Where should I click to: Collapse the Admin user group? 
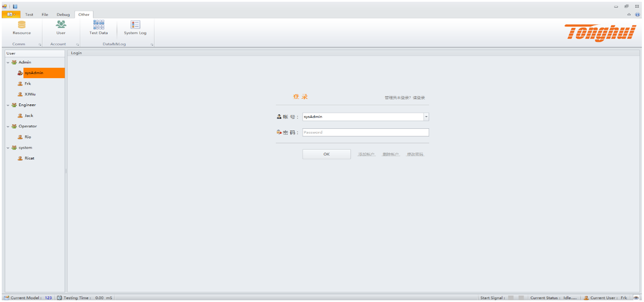(x=8, y=63)
